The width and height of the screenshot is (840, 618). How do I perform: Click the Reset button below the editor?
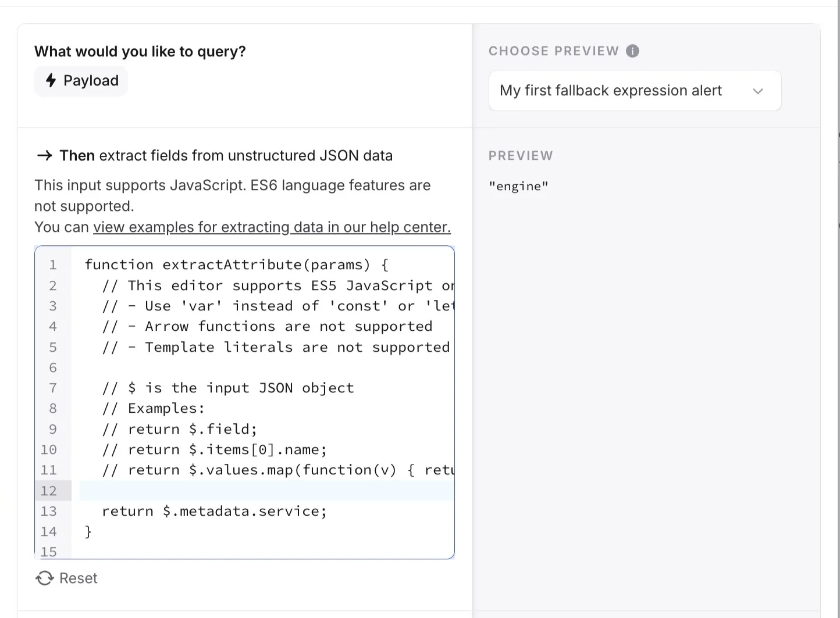click(x=77, y=578)
